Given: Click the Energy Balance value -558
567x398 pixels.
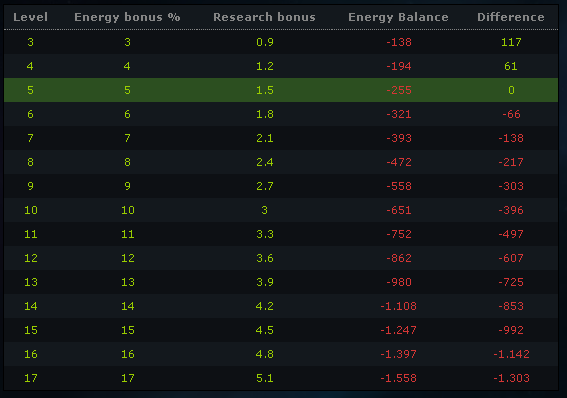Looking at the screenshot, I should (399, 186).
